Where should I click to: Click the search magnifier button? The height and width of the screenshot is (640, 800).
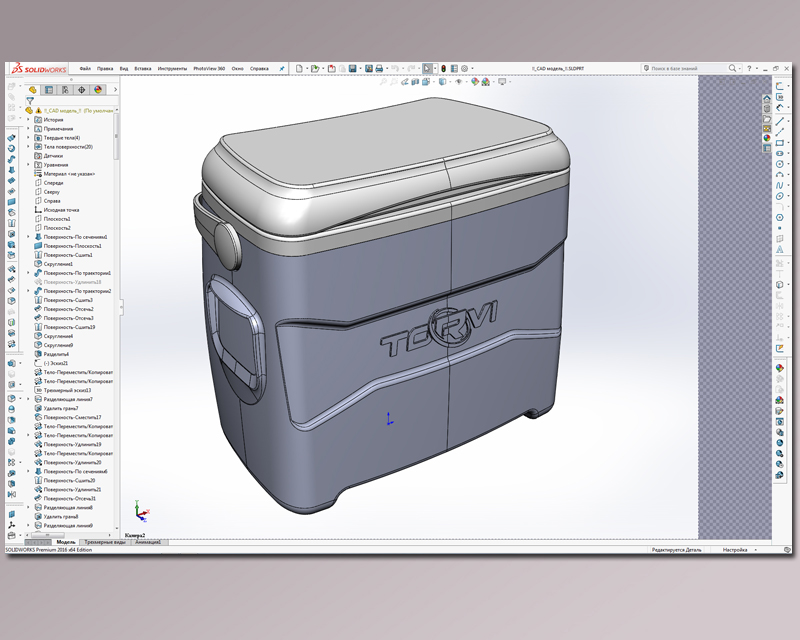point(732,68)
